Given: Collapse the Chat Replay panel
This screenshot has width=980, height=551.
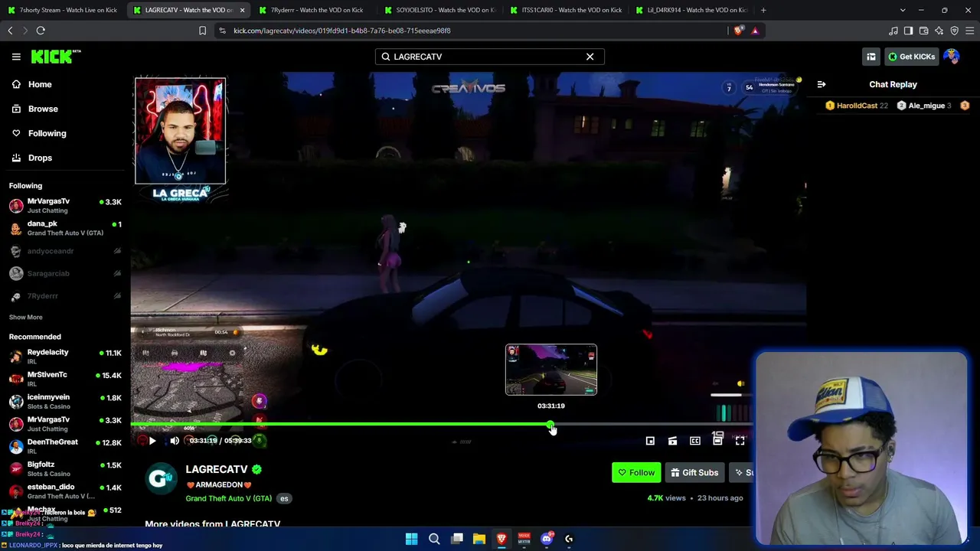Looking at the screenshot, I should tap(822, 84).
